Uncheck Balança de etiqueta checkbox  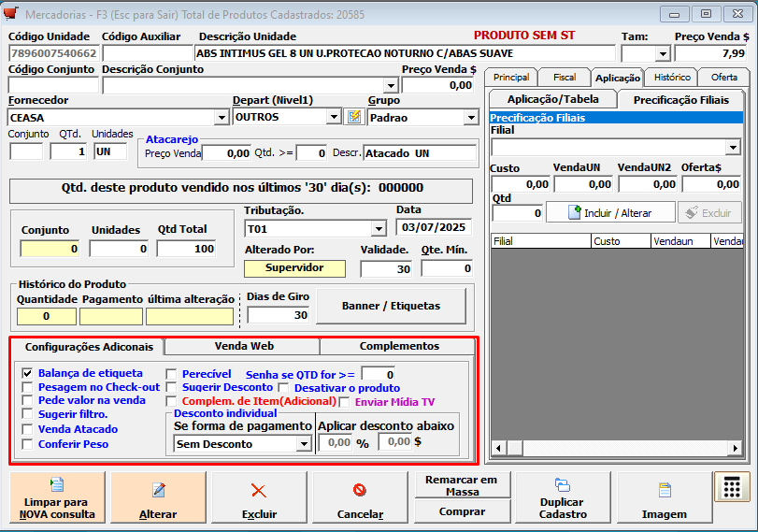click(x=27, y=373)
